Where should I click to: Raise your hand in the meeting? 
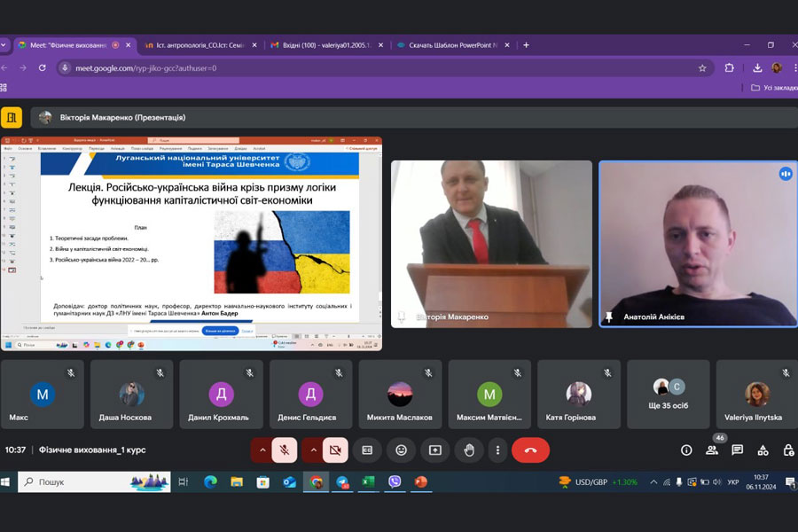pyautogui.click(x=469, y=450)
